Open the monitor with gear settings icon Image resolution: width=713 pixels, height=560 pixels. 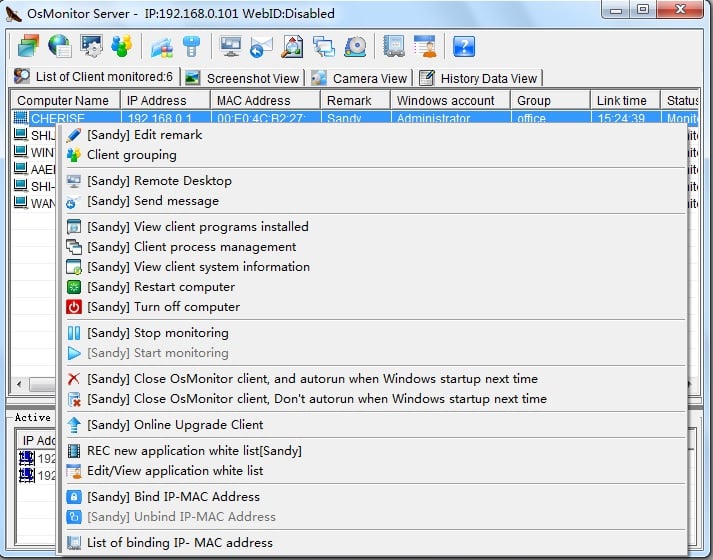click(x=91, y=46)
